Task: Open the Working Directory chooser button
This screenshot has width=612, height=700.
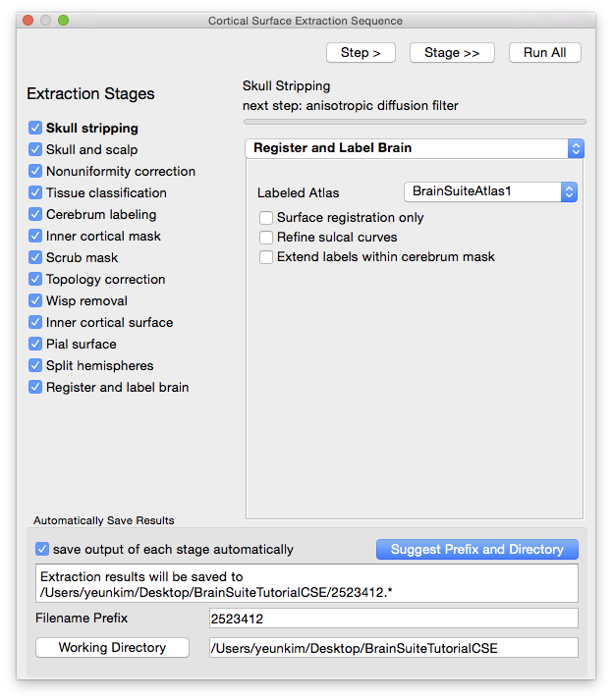Action: click(113, 647)
